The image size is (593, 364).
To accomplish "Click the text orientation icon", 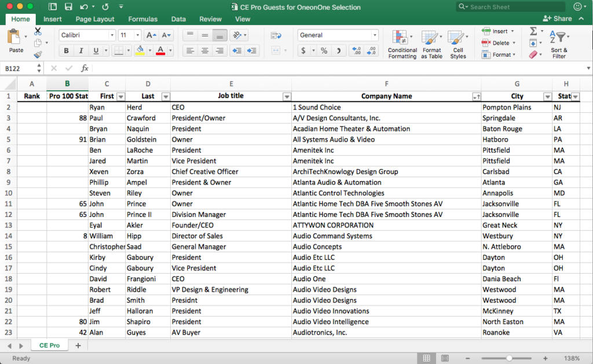I will click(237, 35).
